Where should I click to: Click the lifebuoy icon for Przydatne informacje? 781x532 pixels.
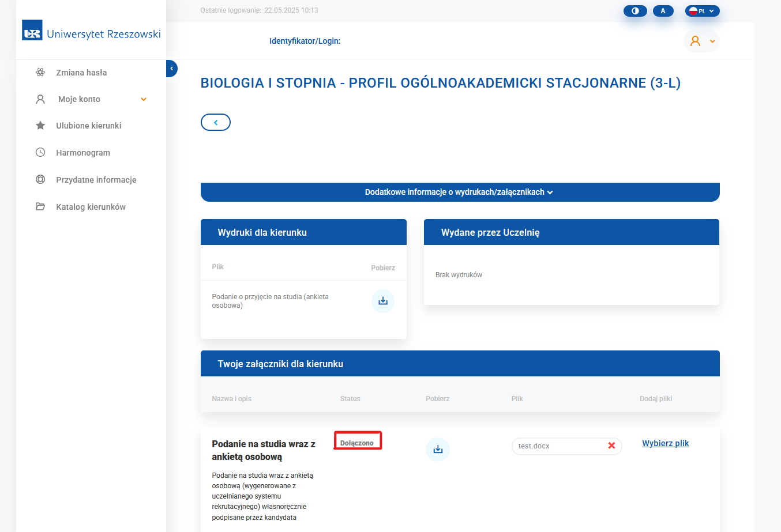click(40, 180)
